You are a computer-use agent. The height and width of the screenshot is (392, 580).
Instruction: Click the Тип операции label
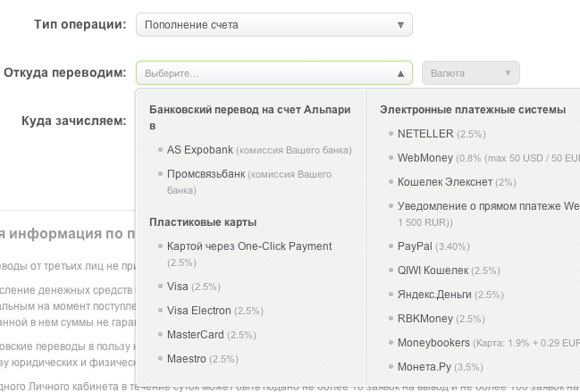point(80,24)
